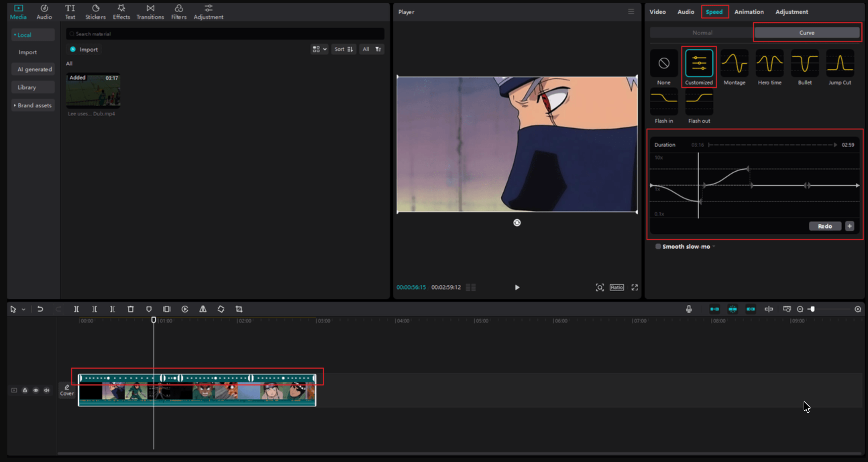The image size is (868, 462).
Task: Click the Import button in media panel
Action: [84, 50]
